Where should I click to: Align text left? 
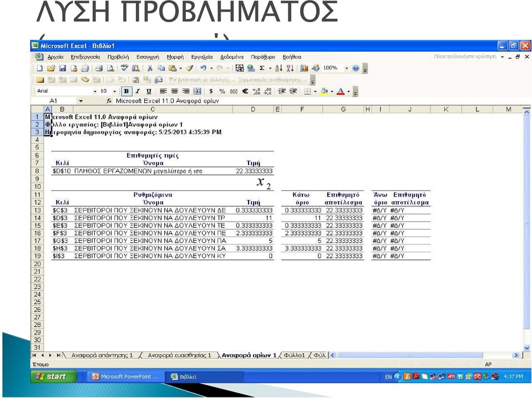[163, 91]
